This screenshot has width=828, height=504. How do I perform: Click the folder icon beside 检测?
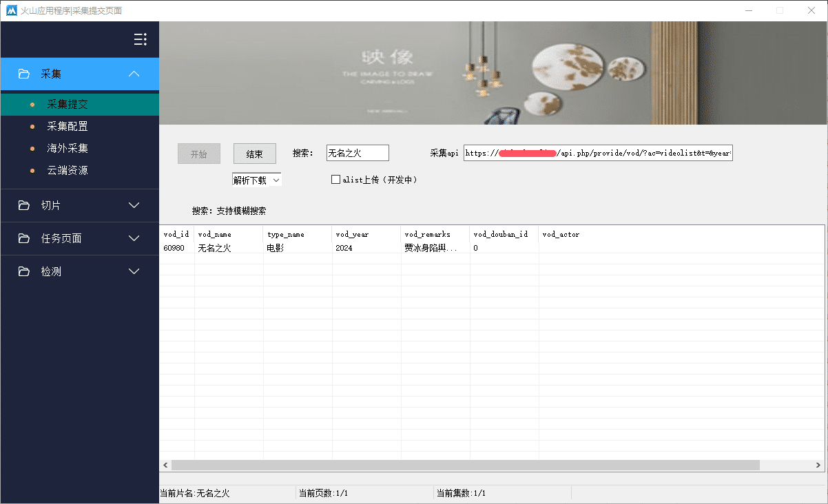click(24, 271)
